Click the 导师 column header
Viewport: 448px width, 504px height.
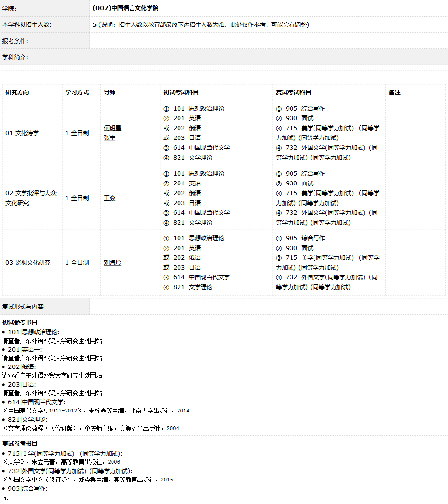[110, 92]
